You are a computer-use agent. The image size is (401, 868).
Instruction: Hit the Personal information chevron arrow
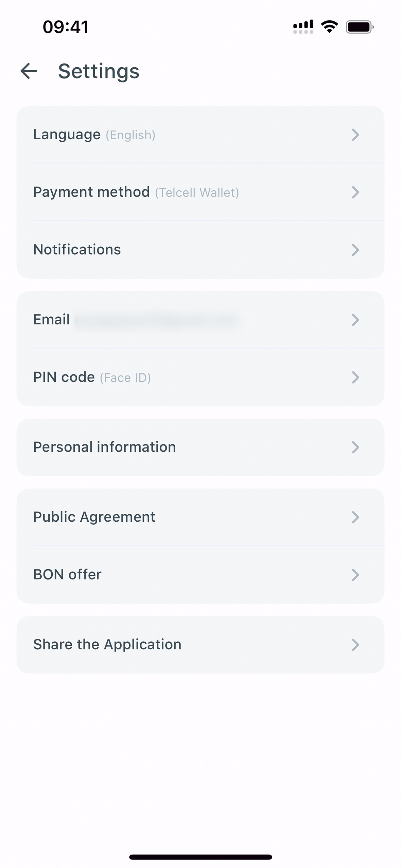click(355, 447)
